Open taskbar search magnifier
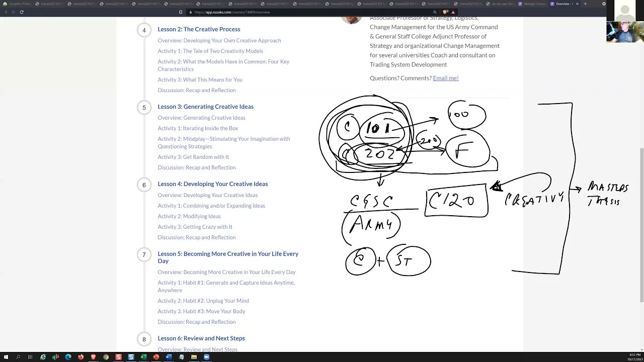The width and height of the screenshot is (644, 362). click(18, 357)
